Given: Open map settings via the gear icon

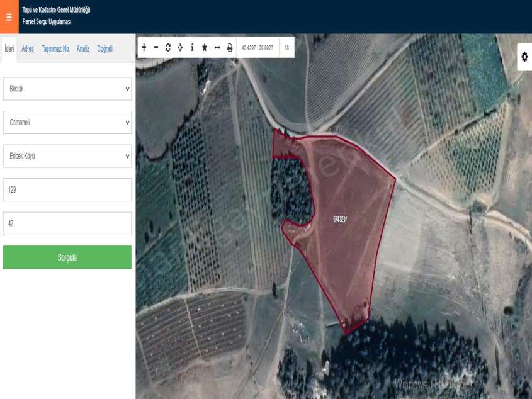Looking at the screenshot, I should [523, 56].
